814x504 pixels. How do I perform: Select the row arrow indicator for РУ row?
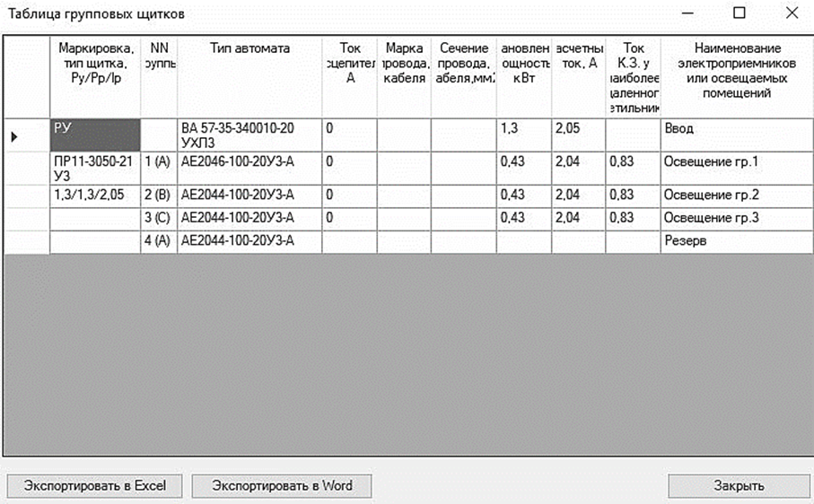click(14, 136)
